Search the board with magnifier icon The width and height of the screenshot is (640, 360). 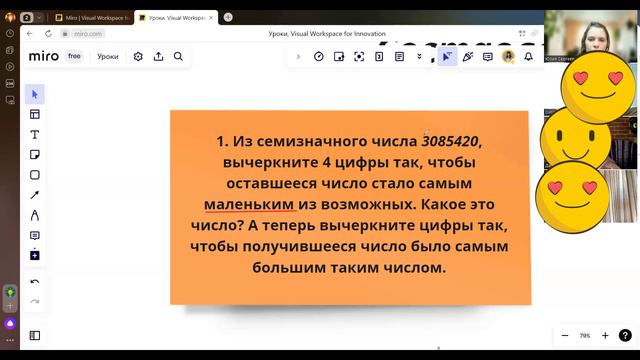coord(178,56)
